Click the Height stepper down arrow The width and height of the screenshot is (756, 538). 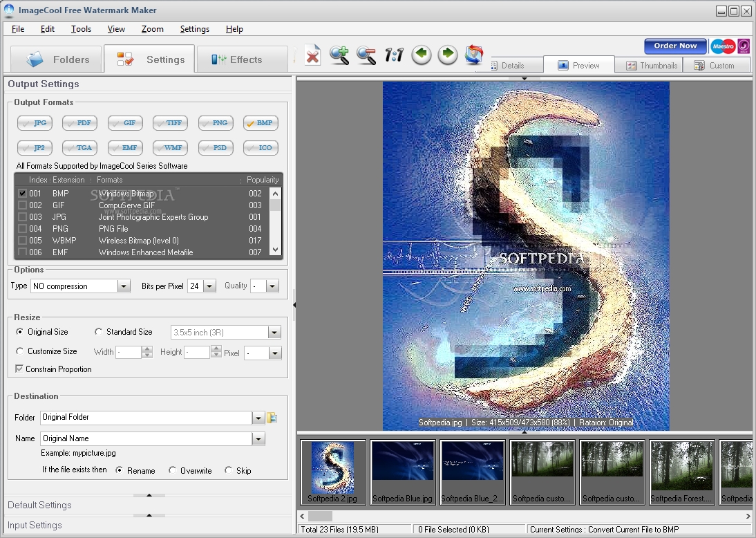(216, 355)
